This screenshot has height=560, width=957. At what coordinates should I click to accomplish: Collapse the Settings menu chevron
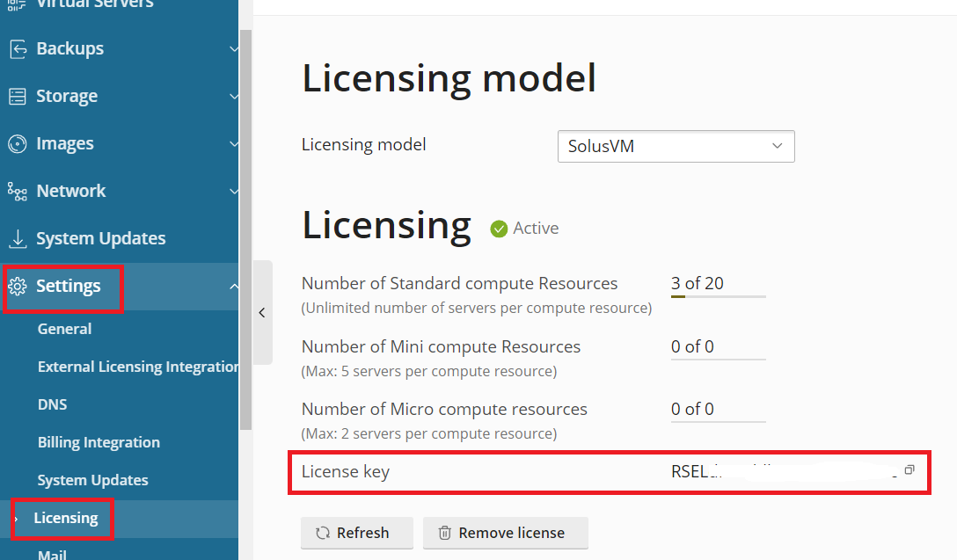click(x=233, y=286)
